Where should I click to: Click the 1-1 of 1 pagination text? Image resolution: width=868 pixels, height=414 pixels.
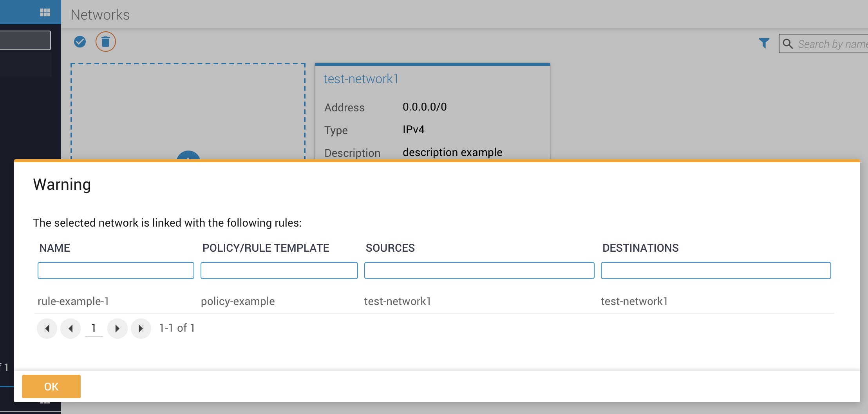point(177,328)
